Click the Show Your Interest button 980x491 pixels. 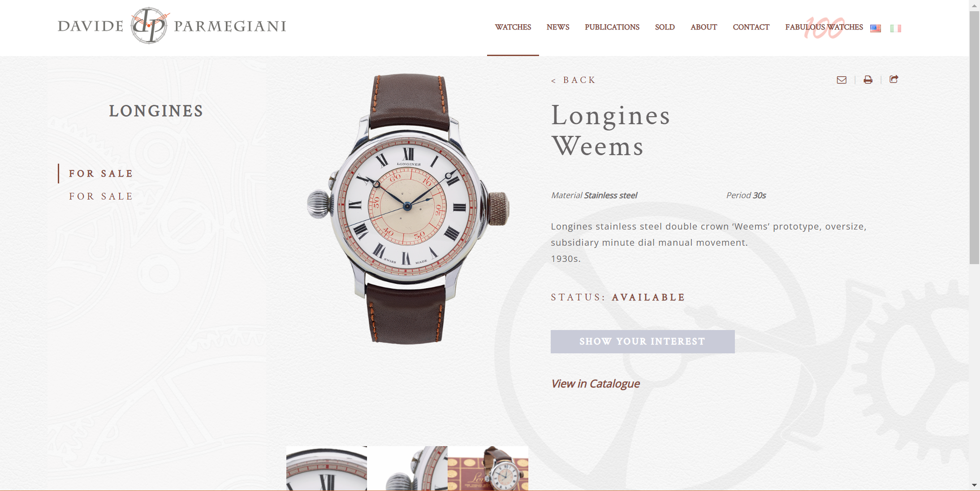tap(643, 342)
